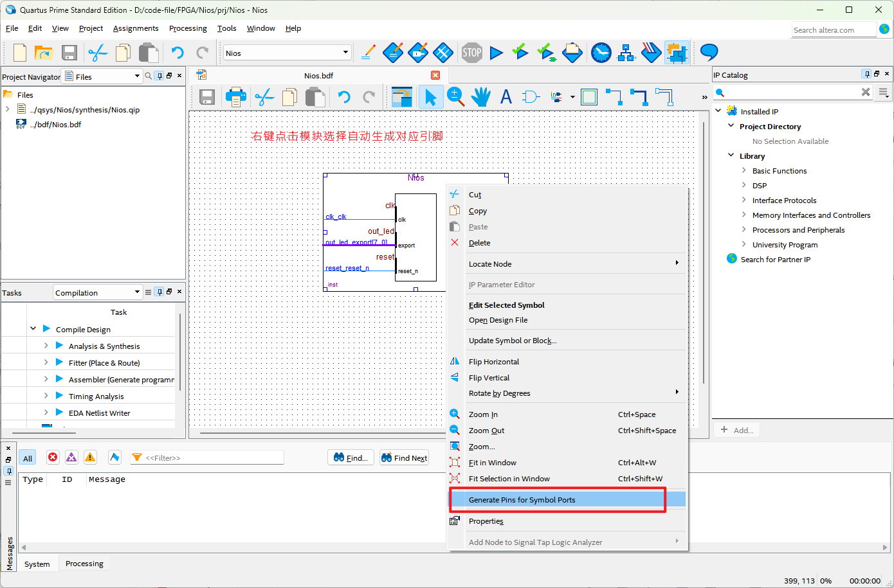
Task: Toggle the flagged messages filter icon
Action: pyautogui.click(x=114, y=458)
